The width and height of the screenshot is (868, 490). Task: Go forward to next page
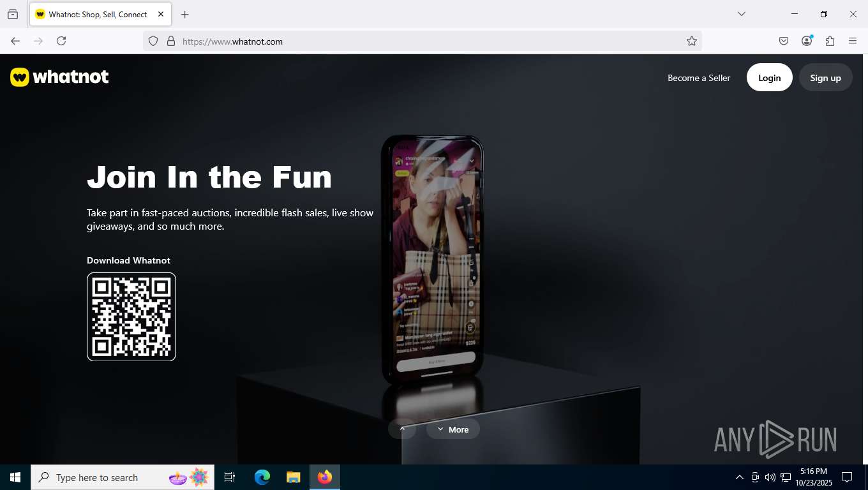pyautogui.click(x=38, y=41)
